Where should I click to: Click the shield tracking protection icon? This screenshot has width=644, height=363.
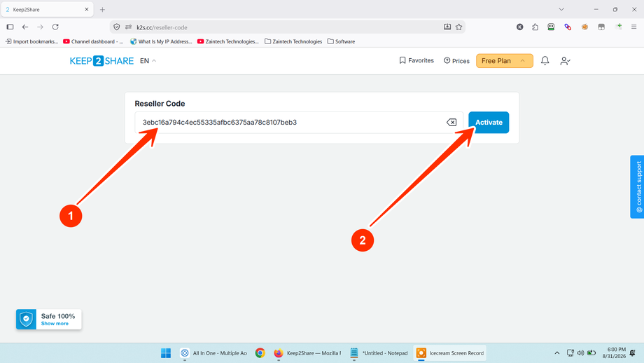coord(117,27)
